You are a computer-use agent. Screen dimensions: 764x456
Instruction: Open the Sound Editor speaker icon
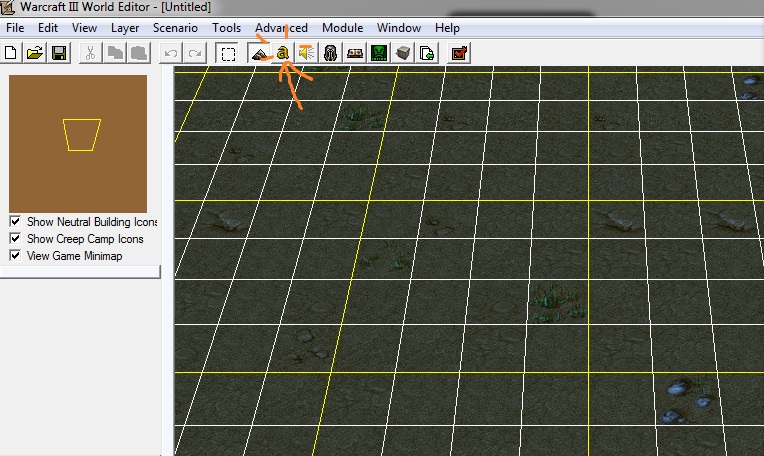click(x=307, y=53)
